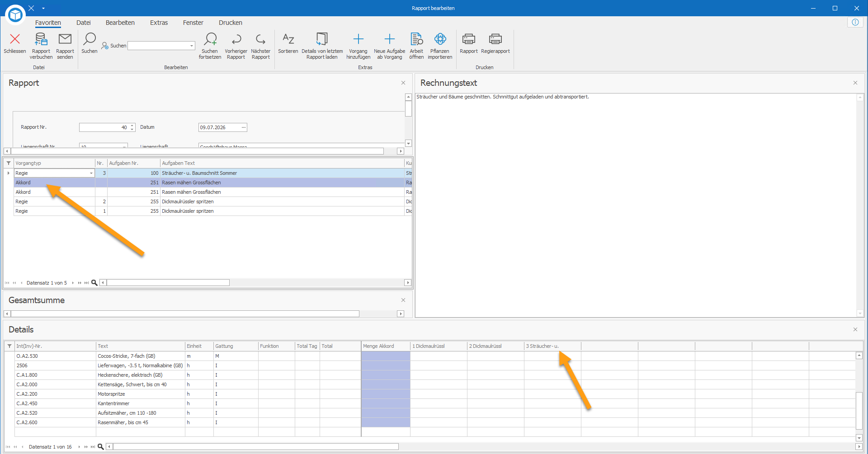The width and height of the screenshot is (868, 454).
Task: Open the Bearbeiten ribbon tab
Action: [x=120, y=23]
